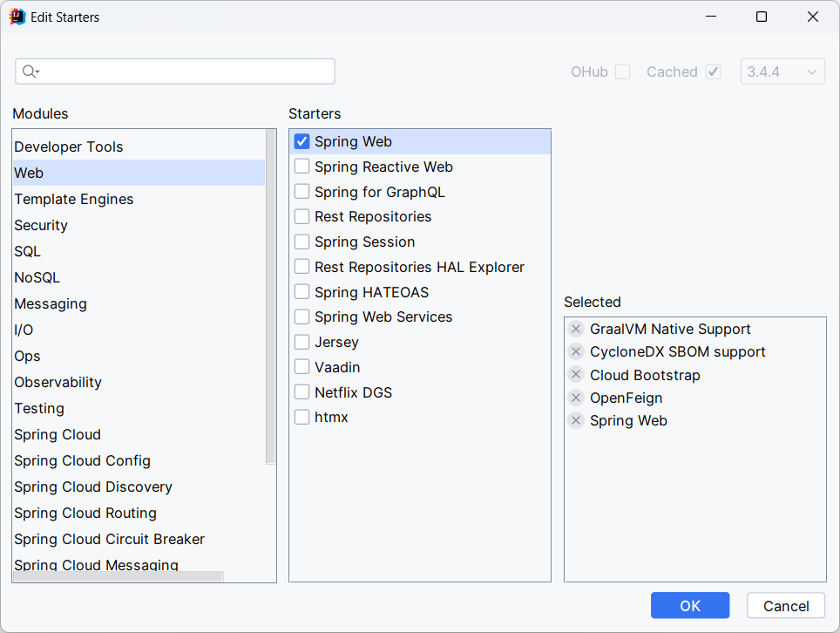Remove CycloneDX SBOM support from Selected
Screen dimensions: 840x633
click(576, 351)
